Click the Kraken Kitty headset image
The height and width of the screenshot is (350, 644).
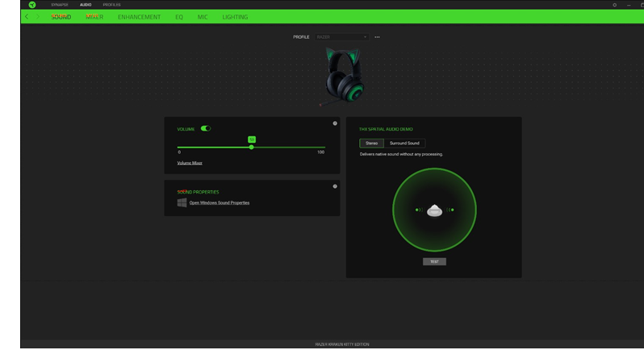[x=344, y=77]
